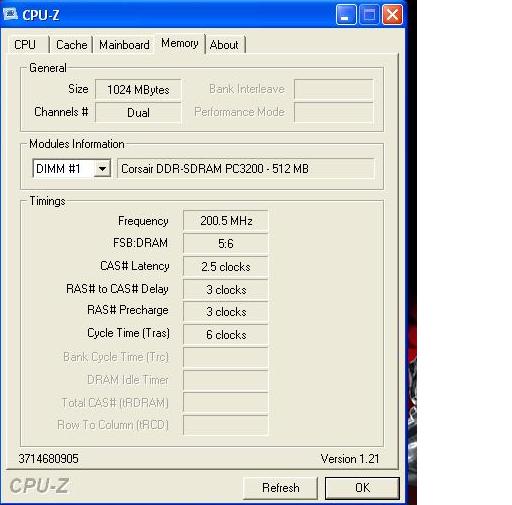Click the CPU-Z logo at bottom left
512x505 pixels.
pyautogui.click(x=39, y=486)
